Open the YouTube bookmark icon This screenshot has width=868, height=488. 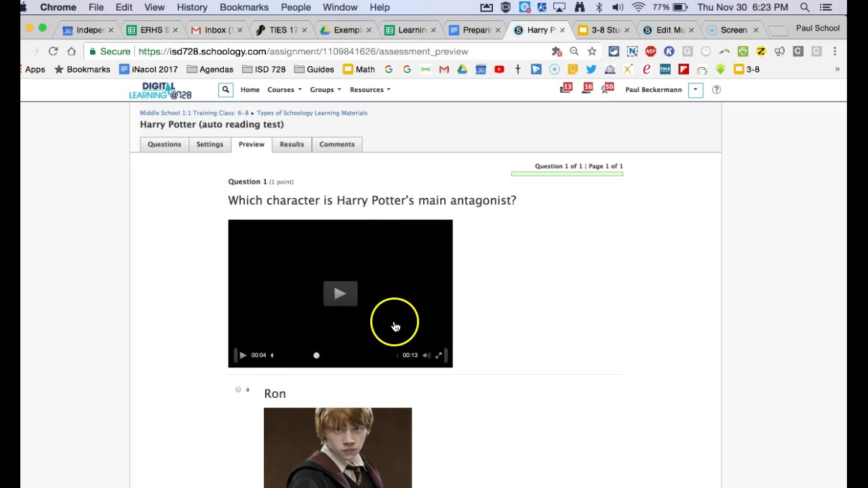(499, 69)
